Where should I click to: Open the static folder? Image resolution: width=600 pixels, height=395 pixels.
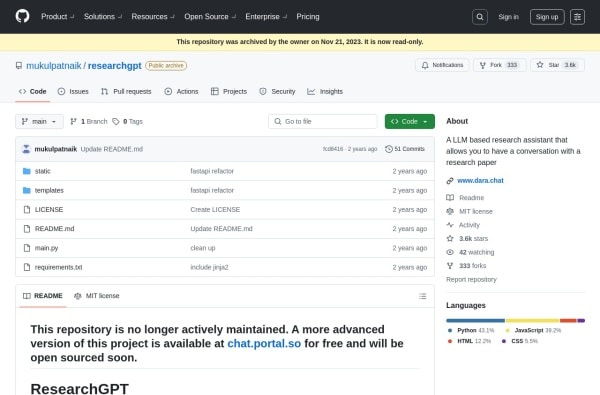pyautogui.click(x=42, y=171)
